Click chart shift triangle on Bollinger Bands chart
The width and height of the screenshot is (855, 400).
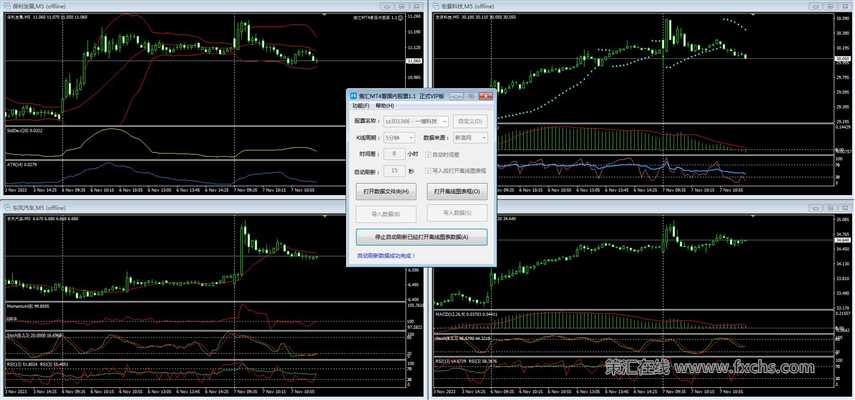[x=326, y=15]
